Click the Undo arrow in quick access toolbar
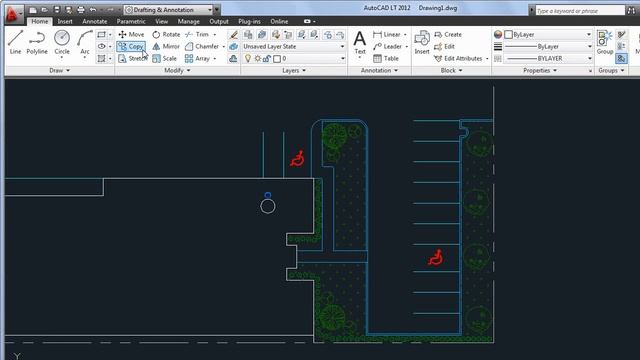 pos(93,10)
